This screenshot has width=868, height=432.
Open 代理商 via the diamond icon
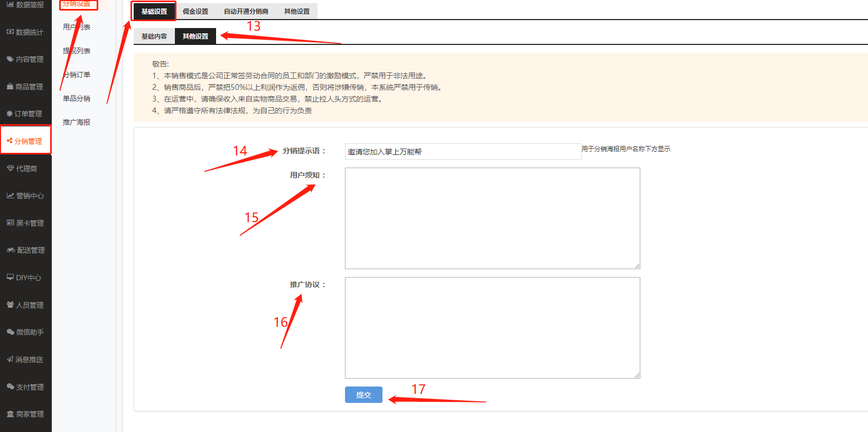[10, 169]
